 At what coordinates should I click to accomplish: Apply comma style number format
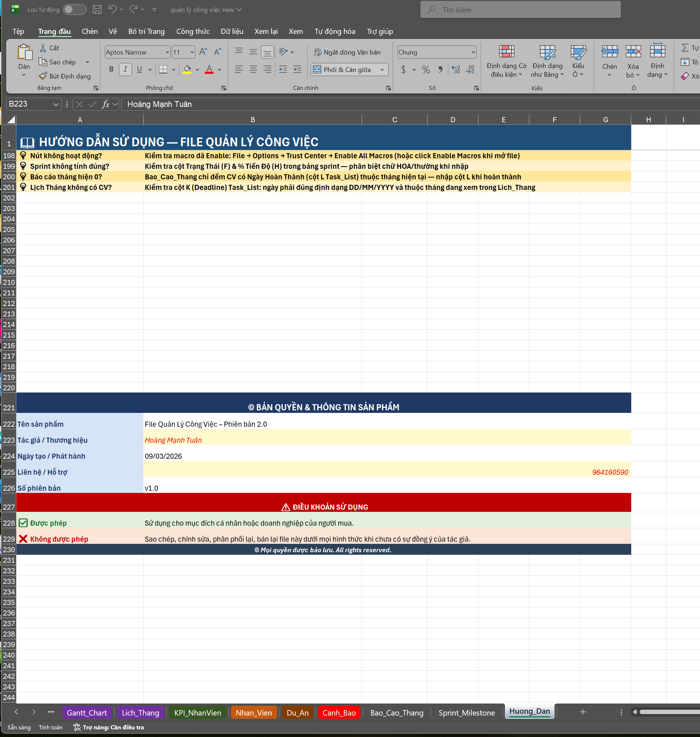click(x=440, y=69)
